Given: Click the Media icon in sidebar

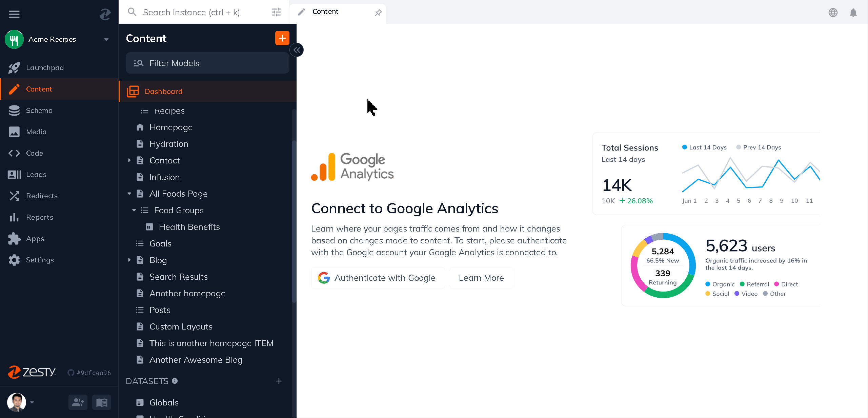Looking at the screenshot, I should click(14, 131).
